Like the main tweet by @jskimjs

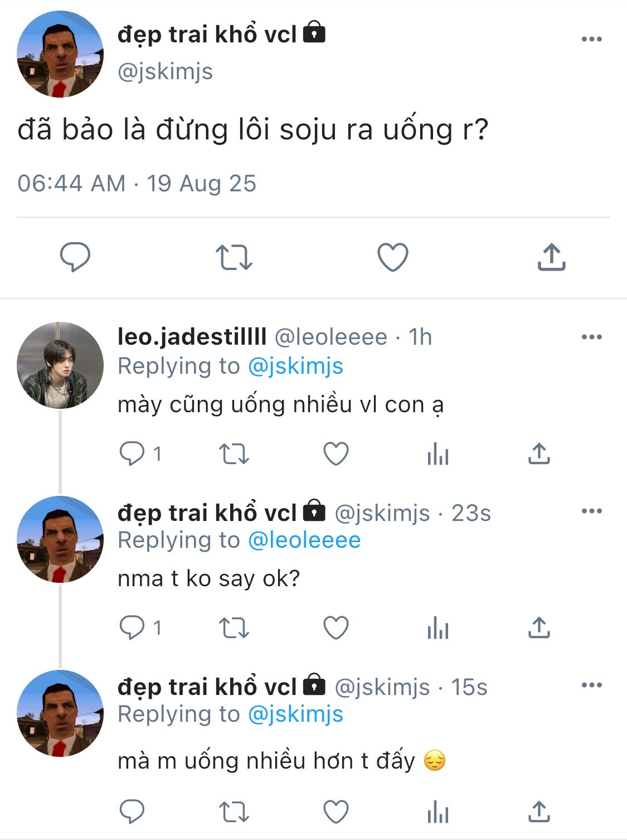[x=393, y=257]
